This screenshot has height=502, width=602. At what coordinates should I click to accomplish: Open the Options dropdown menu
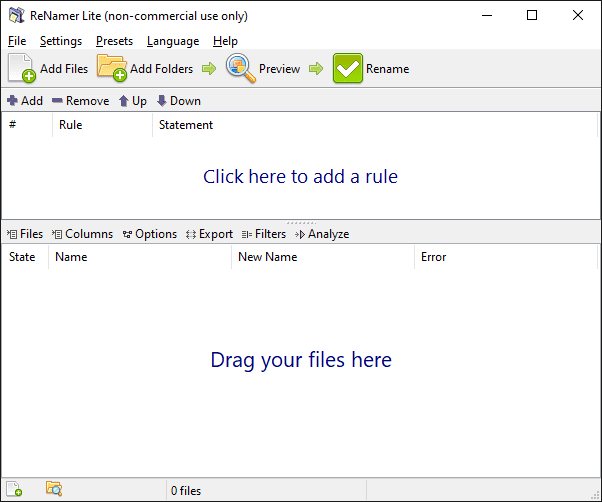(150, 234)
